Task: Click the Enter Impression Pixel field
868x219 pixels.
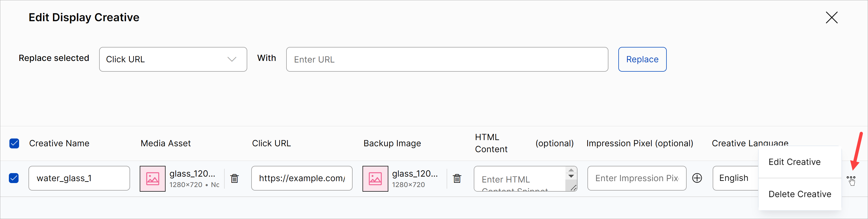Action: tap(637, 178)
